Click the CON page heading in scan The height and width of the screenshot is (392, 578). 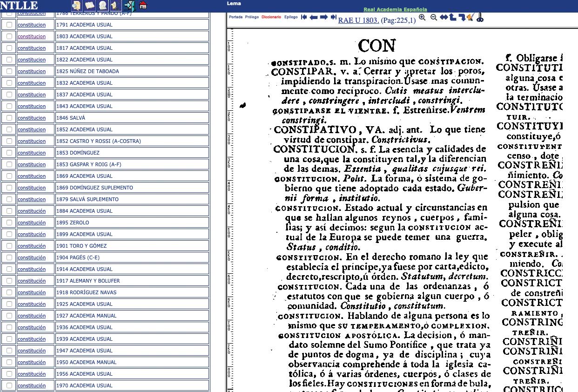pos(377,46)
